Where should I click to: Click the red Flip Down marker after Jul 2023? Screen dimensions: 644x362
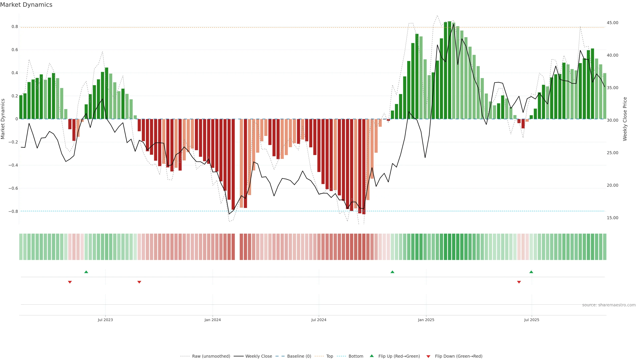pos(139,282)
